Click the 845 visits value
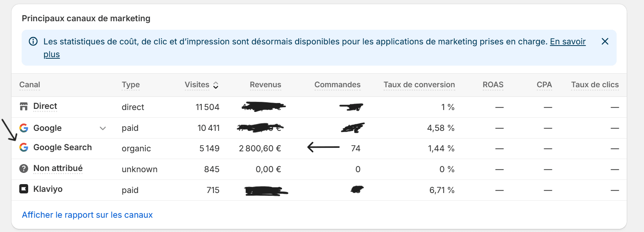Viewport: 644px width, 232px height. [x=212, y=169]
